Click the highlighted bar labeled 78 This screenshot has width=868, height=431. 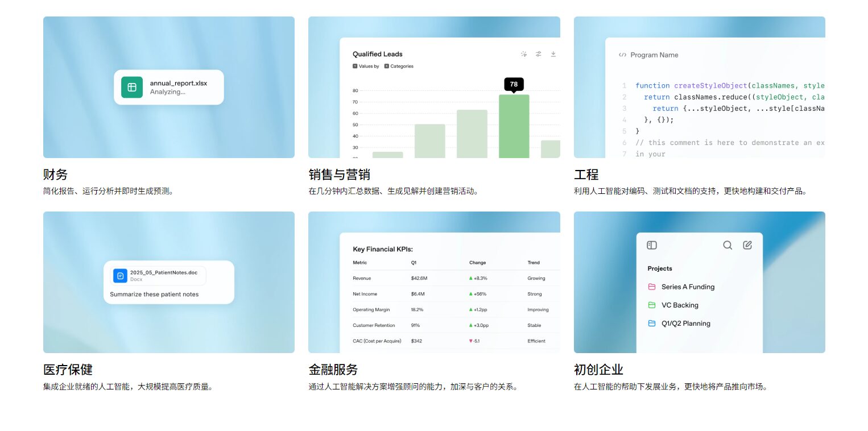point(514,126)
